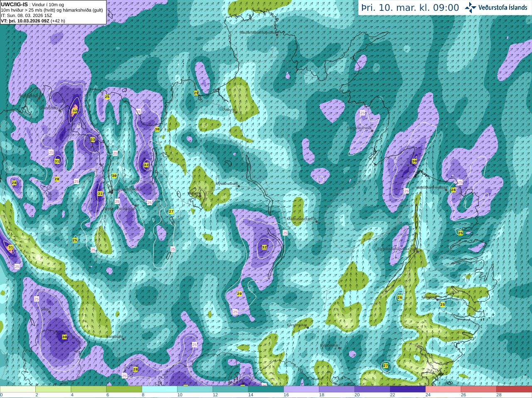Click the Vatnsskarð eystra station label

click(431, 187)
